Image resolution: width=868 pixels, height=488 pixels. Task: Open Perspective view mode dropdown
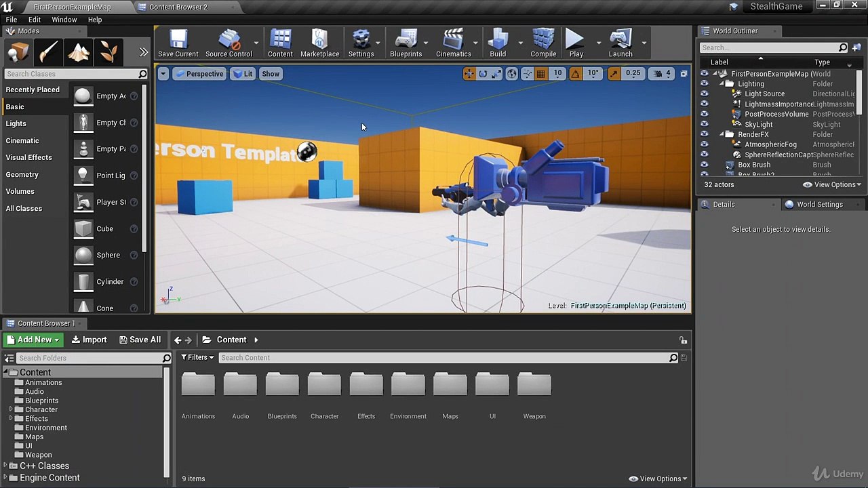[x=199, y=74]
